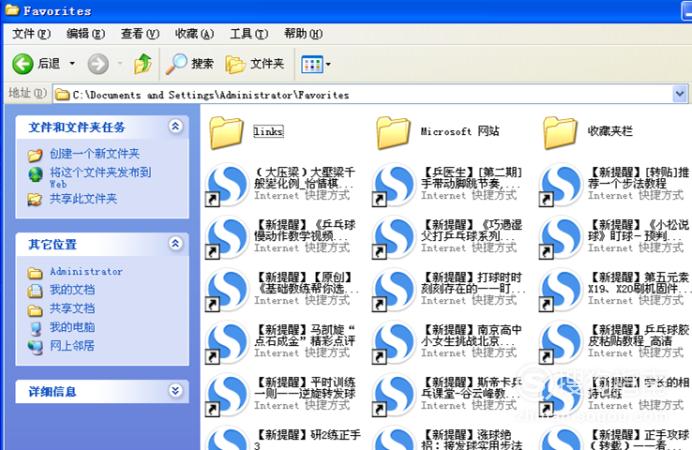Open 网上邻居 location link
This screenshot has height=450, width=692.
[x=72, y=345]
